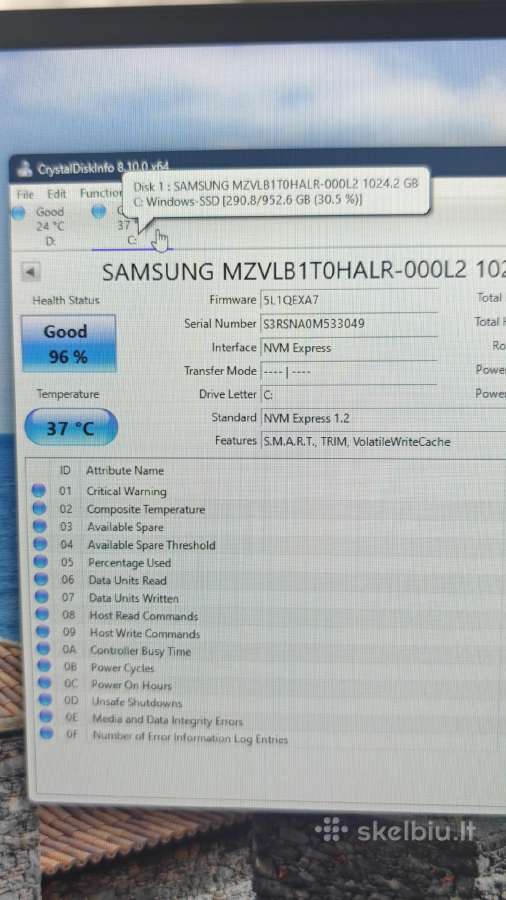Image resolution: width=506 pixels, height=900 pixels.
Task: Open the Edit menu
Action: pos(57,194)
